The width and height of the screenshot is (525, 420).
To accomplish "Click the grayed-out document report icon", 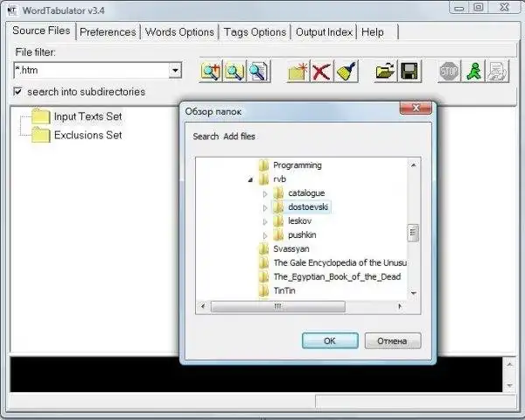I will click(497, 71).
